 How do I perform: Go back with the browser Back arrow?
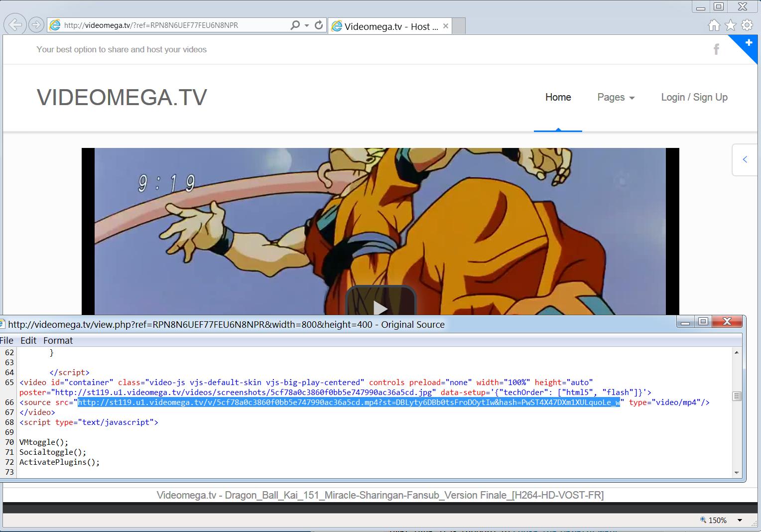15,24
